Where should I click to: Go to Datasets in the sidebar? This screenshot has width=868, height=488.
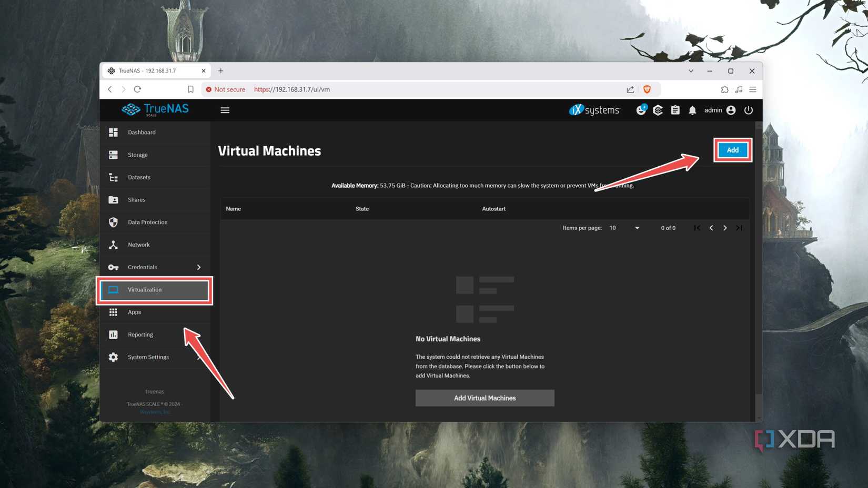pyautogui.click(x=155, y=177)
